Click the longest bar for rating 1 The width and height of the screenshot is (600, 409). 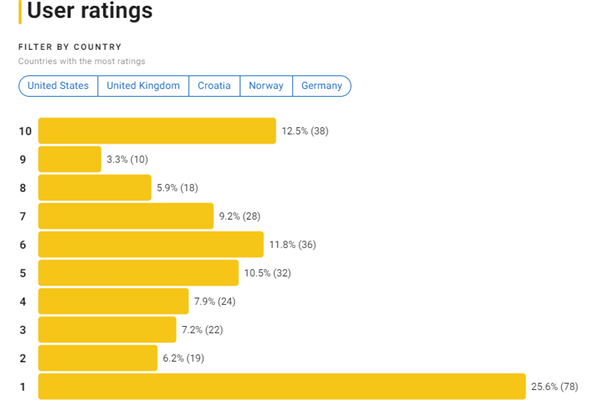pos(282,386)
